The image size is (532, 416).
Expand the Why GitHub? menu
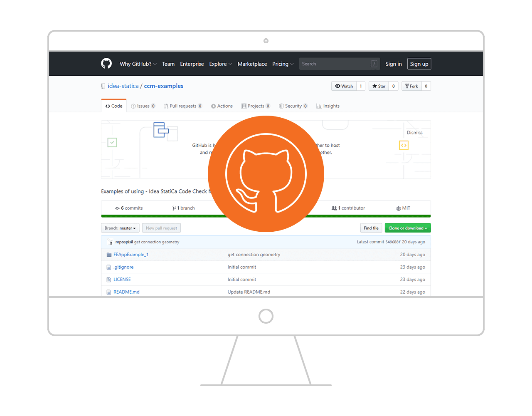point(138,64)
